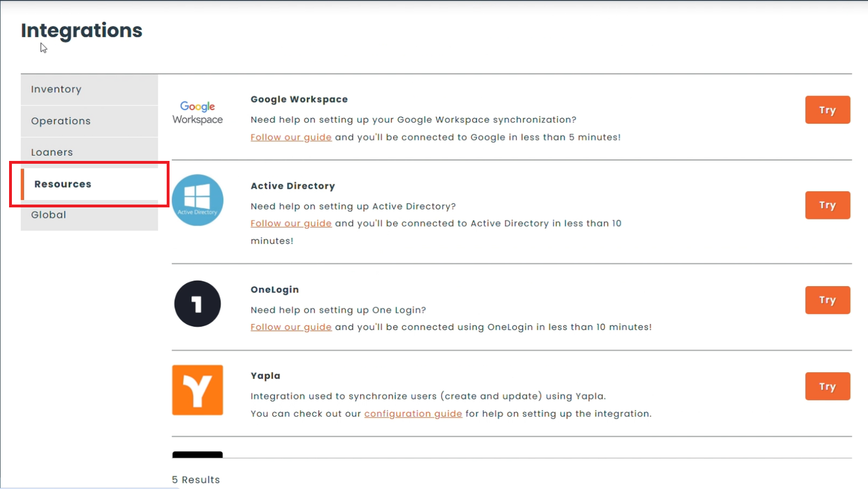Select the Loaners tab
This screenshot has height=489, width=868.
pos(89,152)
